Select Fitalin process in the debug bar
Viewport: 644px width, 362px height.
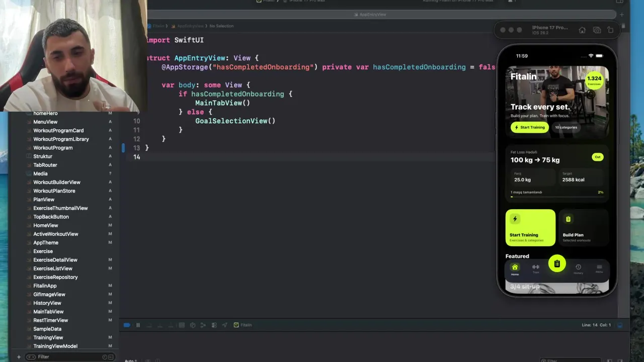(x=243, y=325)
